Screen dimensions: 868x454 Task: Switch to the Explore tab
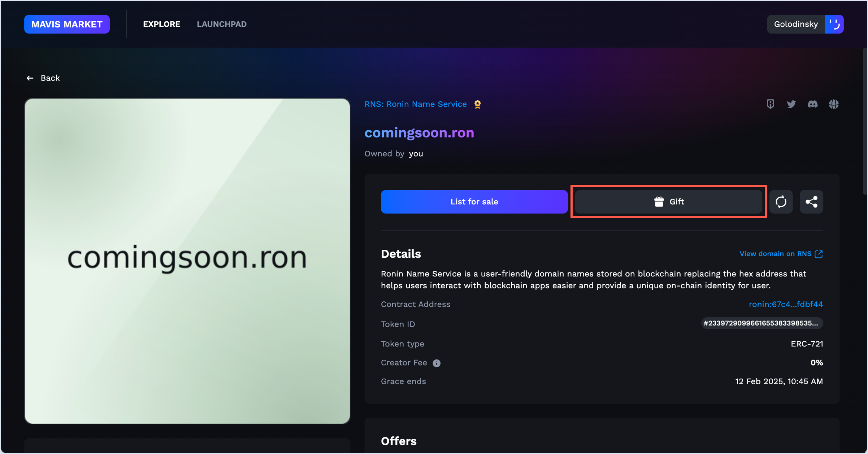coord(161,24)
